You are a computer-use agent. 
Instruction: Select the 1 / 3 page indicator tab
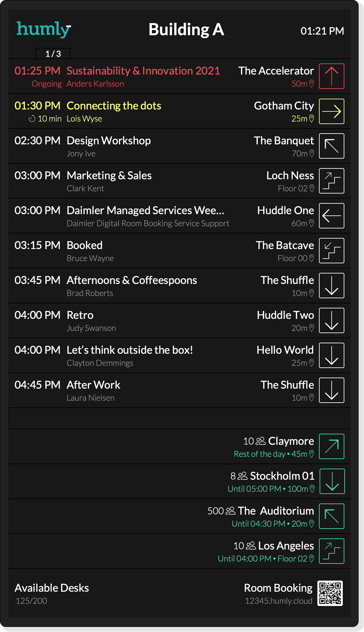[53, 54]
